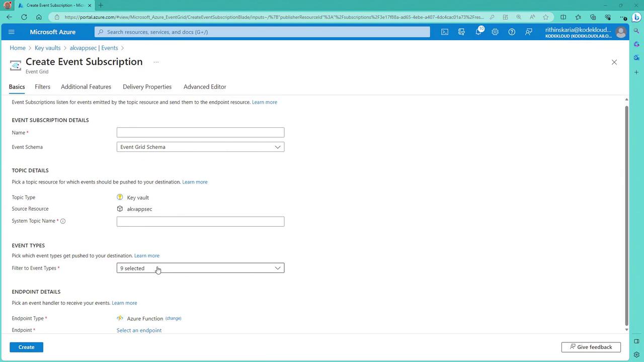Open the Azure portal settings gear
The height and width of the screenshot is (362, 644).
pos(495,32)
